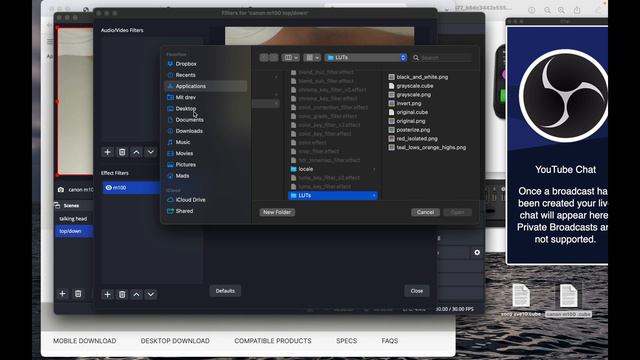Screen dimensions: 640x360
Task: Select the talking head scene
Action: (73, 219)
